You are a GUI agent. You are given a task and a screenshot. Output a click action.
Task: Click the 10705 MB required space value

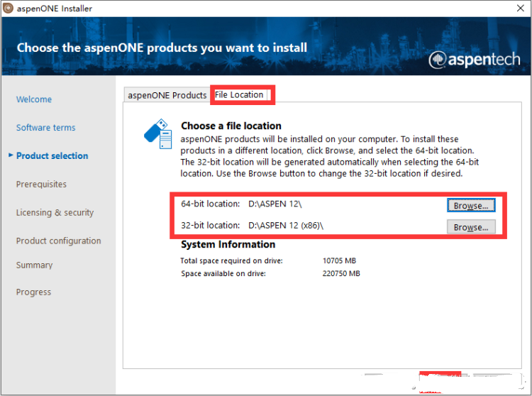pos(339,260)
